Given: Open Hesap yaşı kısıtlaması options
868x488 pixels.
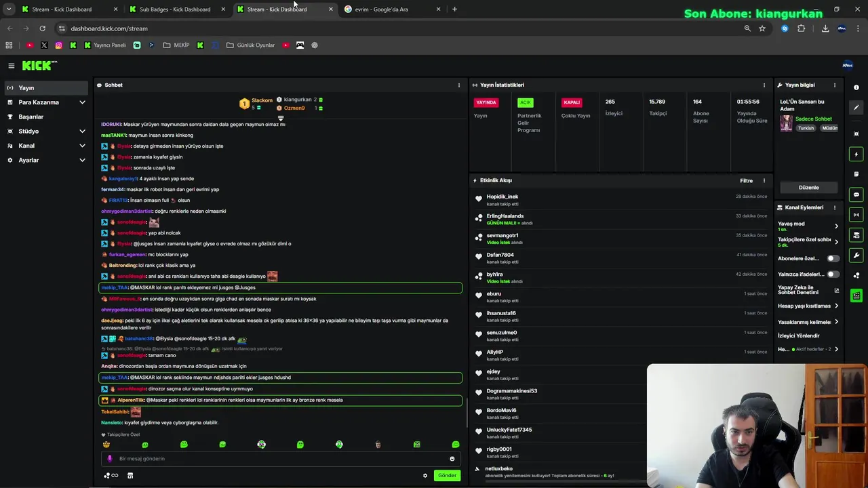Looking at the screenshot, I should 808,306.
